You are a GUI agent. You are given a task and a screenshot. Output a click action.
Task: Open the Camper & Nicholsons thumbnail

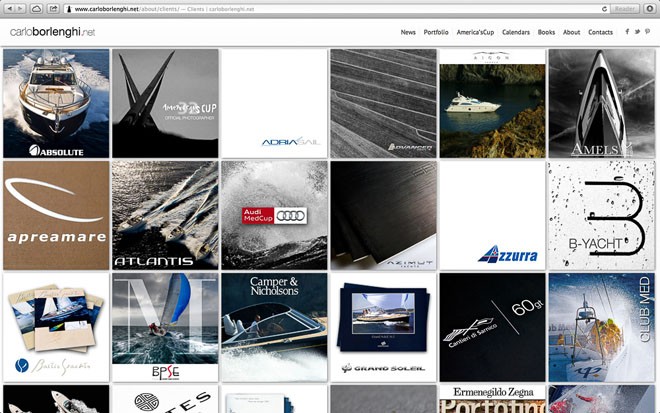pos(274,327)
